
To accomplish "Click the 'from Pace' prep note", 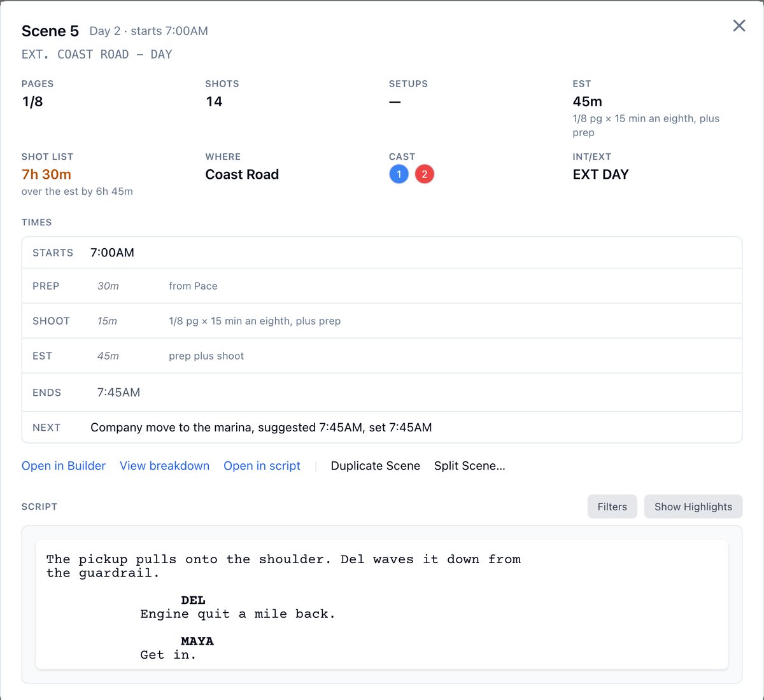I will tap(193, 286).
